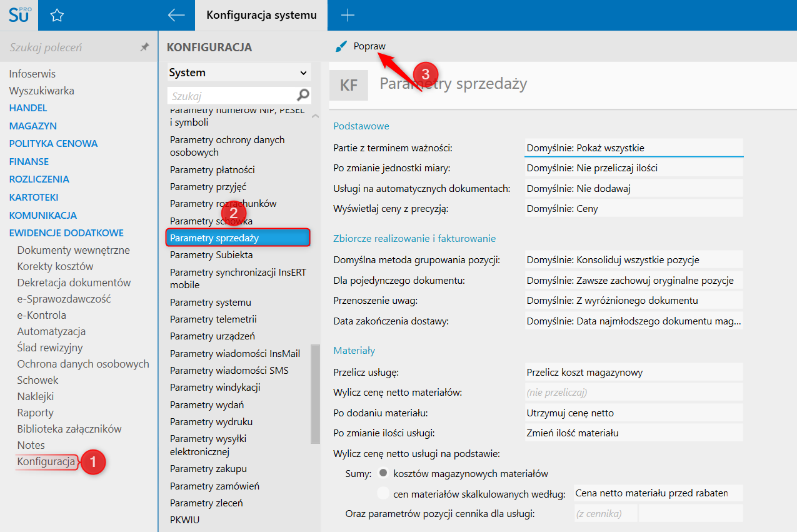Click the Popraw brush icon
Screen dimensions: 797x532
[x=341, y=46]
